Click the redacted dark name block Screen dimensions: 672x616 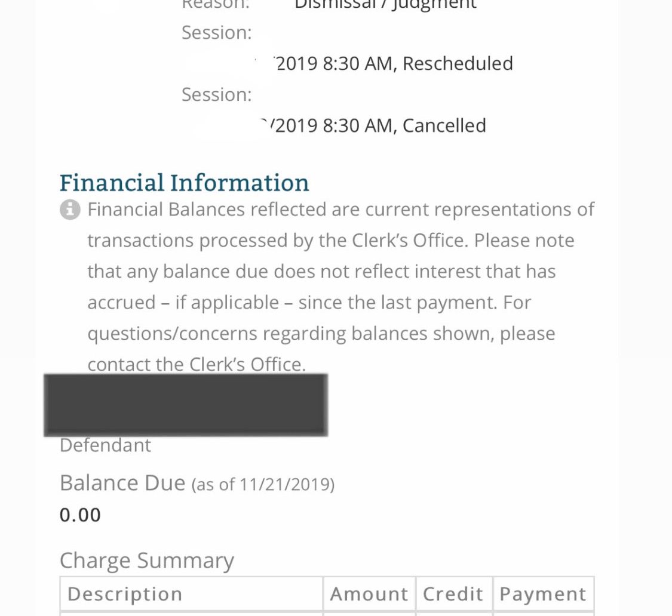186,405
